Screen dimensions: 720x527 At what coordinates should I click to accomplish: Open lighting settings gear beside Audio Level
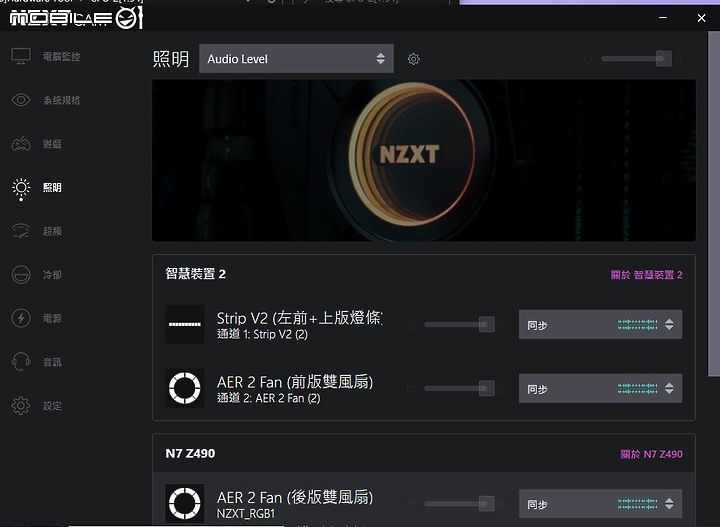(x=413, y=59)
